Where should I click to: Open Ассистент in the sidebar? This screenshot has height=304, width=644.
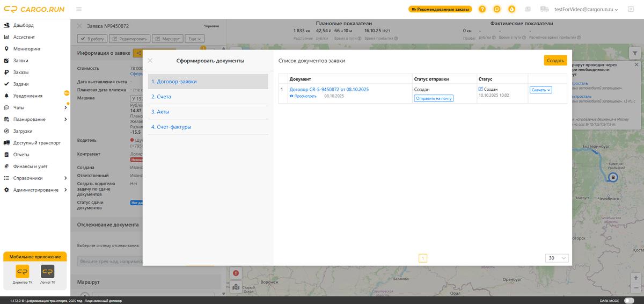pos(35,37)
